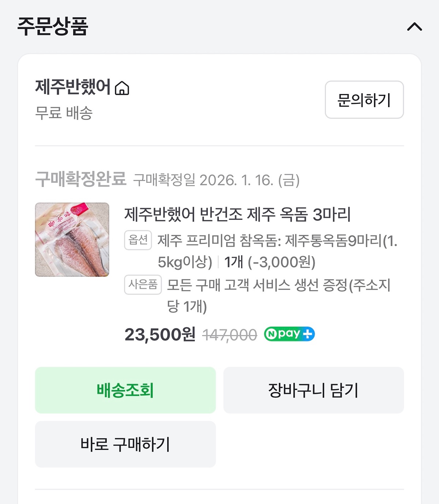The height and width of the screenshot is (504, 439).
Task: Tap the 서비스 생선 증정 gift description
Action: coord(278,295)
